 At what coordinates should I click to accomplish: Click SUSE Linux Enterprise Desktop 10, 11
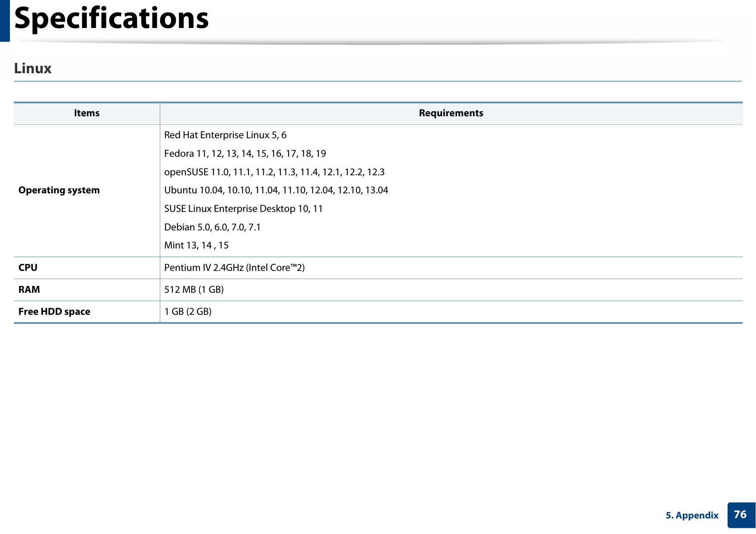pyautogui.click(x=243, y=209)
